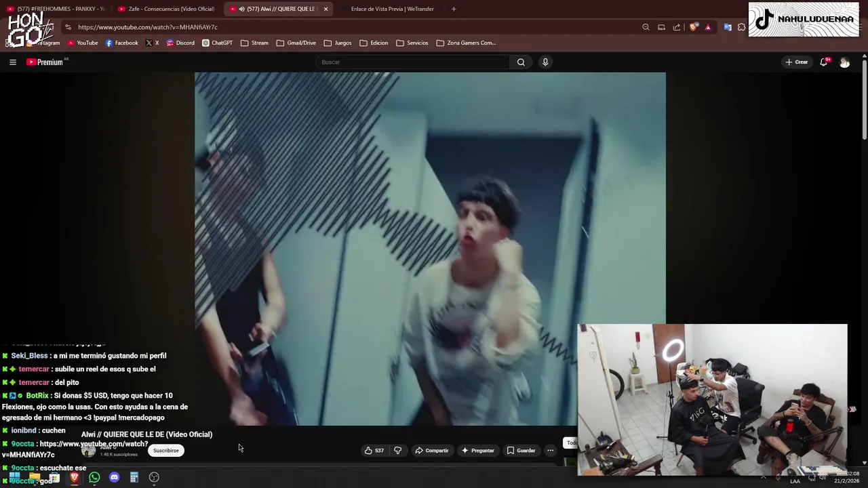This screenshot has height=488, width=868.
Task: Expand the Stream bookmarks folder
Action: pyautogui.click(x=254, y=43)
